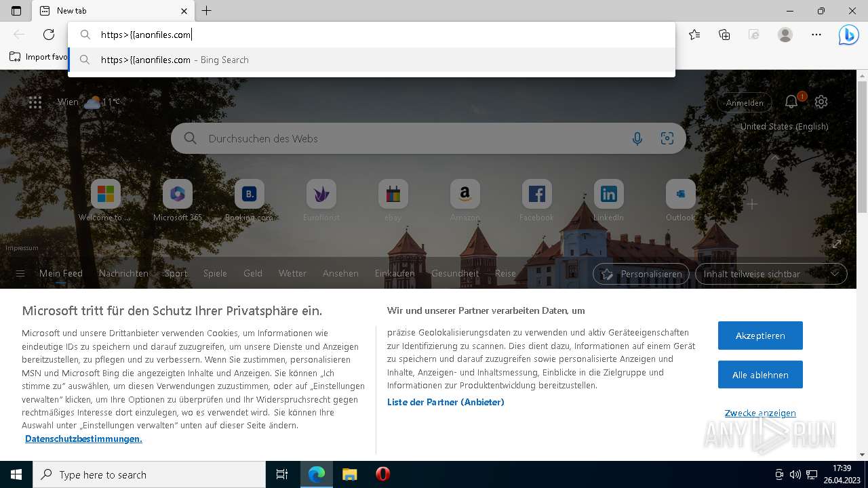Select the Spiele feed tab
This screenshot has width=868, height=488.
pyautogui.click(x=215, y=274)
